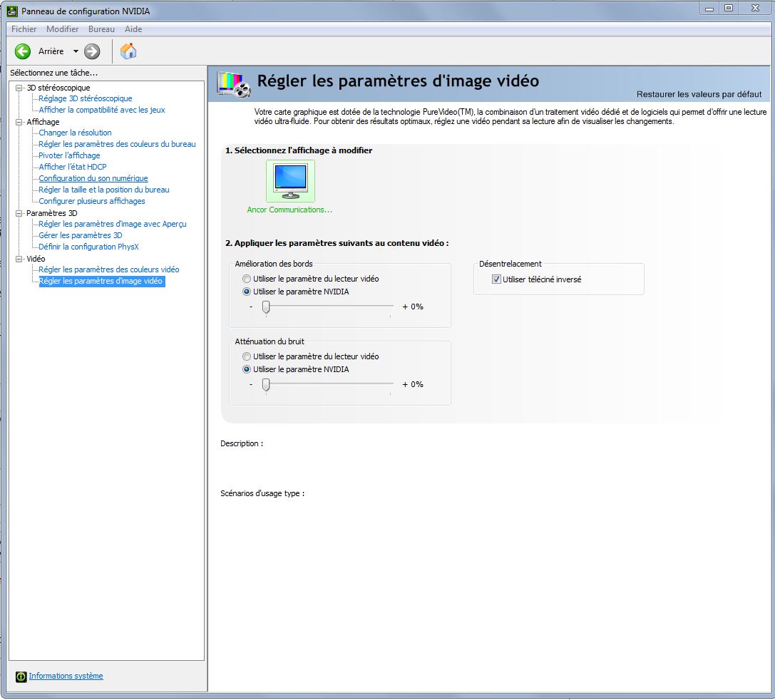Open Régler la taille et la position du bureau

click(x=104, y=190)
